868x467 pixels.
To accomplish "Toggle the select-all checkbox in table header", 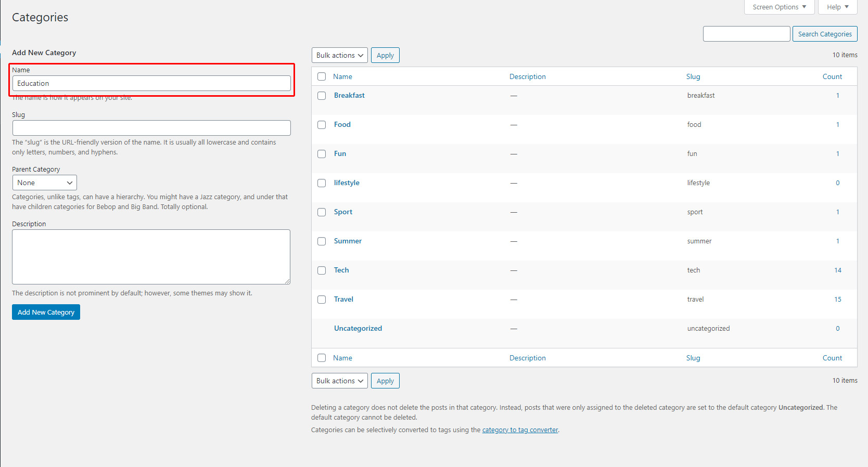I will 322,76.
